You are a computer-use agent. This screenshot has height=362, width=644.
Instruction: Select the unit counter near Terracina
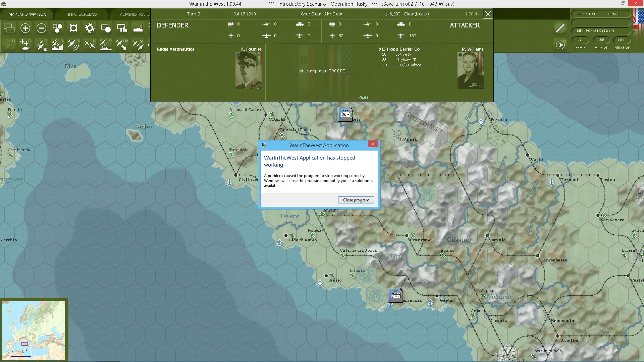click(x=396, y=296)
